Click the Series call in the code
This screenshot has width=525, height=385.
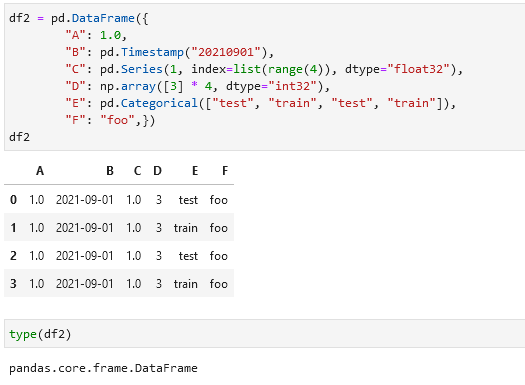[x=142, y=69]
